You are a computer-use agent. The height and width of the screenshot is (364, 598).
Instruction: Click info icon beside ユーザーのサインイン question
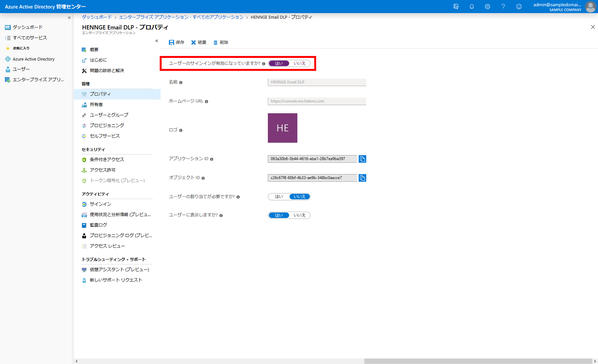click(264, 64)
